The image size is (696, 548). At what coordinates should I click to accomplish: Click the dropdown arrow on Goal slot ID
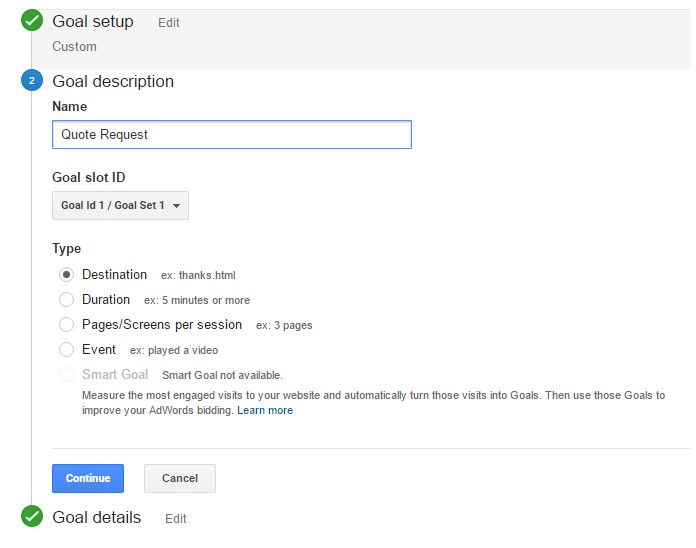click(176, 205)
